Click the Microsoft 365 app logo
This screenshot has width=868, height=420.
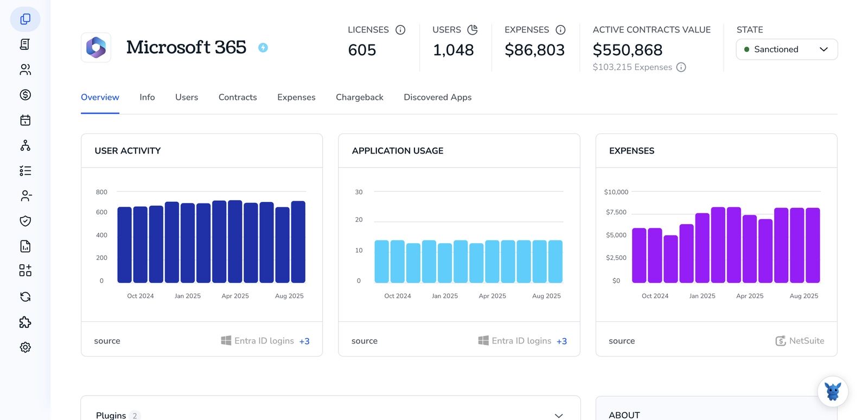click(96, 48)
